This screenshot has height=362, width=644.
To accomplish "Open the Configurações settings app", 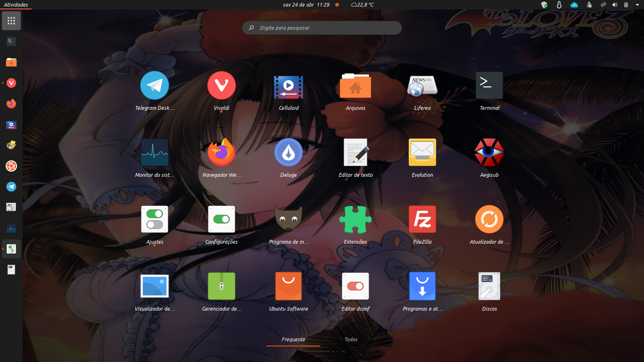I will (x=222, y=220).
